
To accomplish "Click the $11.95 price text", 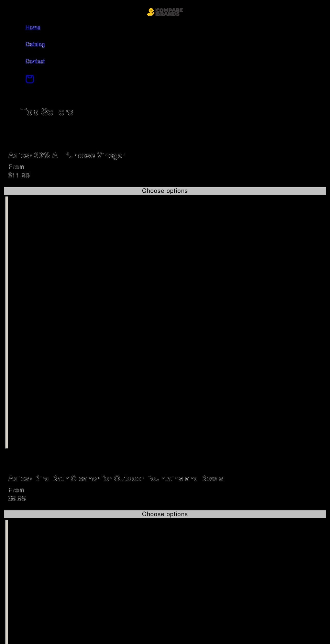I will [x=19, y=175].
